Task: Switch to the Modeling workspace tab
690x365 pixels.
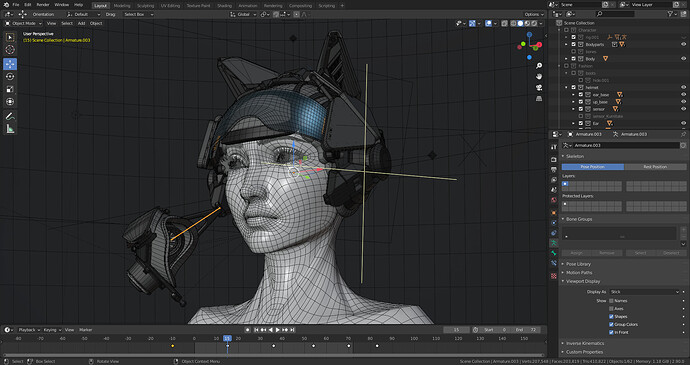Action: pyautogui.click(x=122, y=6)
